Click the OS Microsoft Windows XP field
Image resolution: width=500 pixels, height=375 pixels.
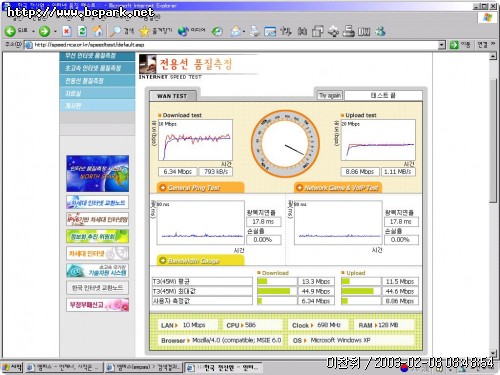pyautogui.click(x=352, y=340)
